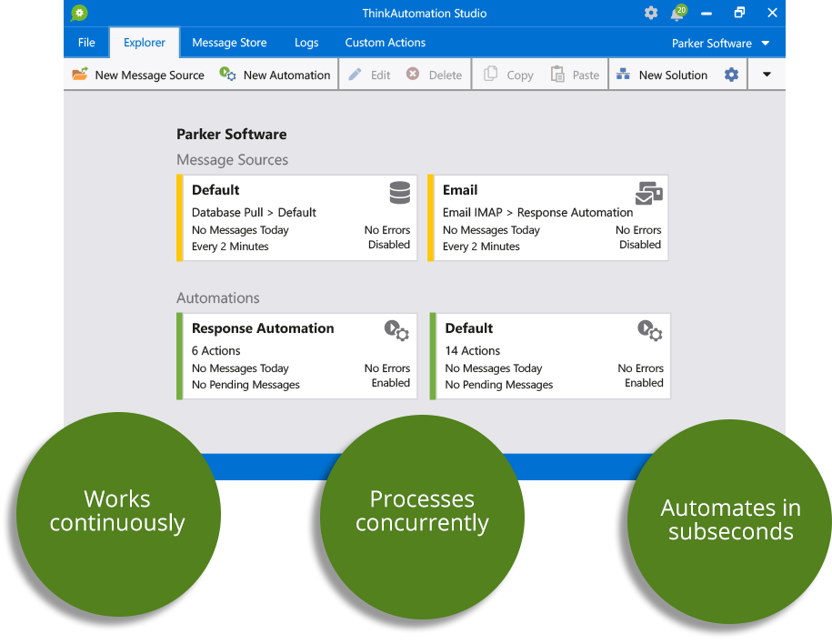
Task: Click 'Database Pull > Default' text
Action: coord(254,212)
